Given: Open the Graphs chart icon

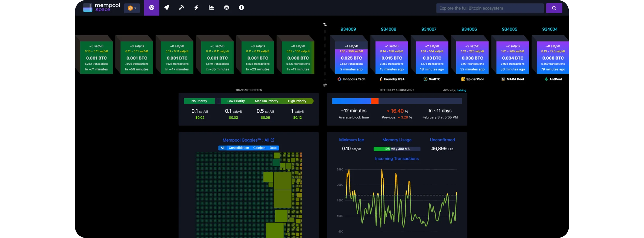Looking at the screenshot, I should point(211,8).
